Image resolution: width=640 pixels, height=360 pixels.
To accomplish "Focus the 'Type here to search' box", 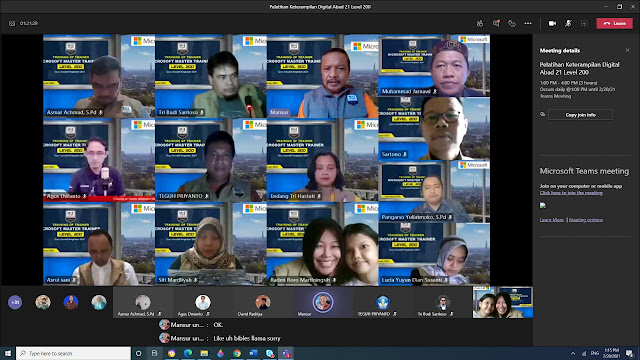I will (73, 353).
